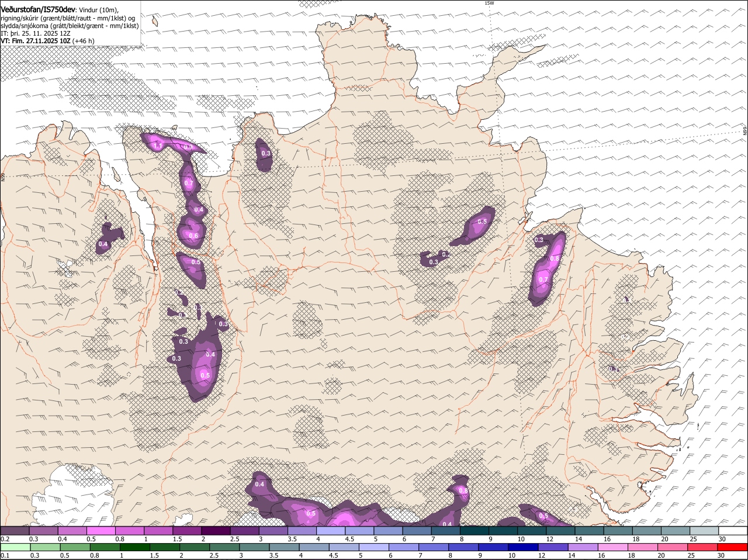This screenshot has width=748, height=560.
Task: Select the navy blue rain swatch between 10 and 12
Action: tap(524, 548)
